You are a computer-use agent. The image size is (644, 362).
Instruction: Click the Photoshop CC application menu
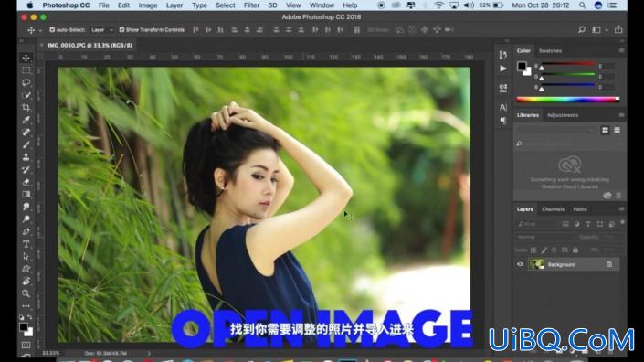(x=66, y=5)
